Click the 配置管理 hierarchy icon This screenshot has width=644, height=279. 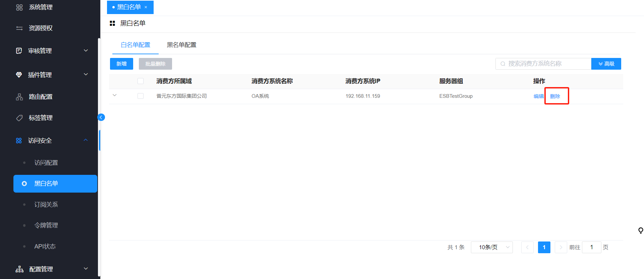tap(19, 269)
